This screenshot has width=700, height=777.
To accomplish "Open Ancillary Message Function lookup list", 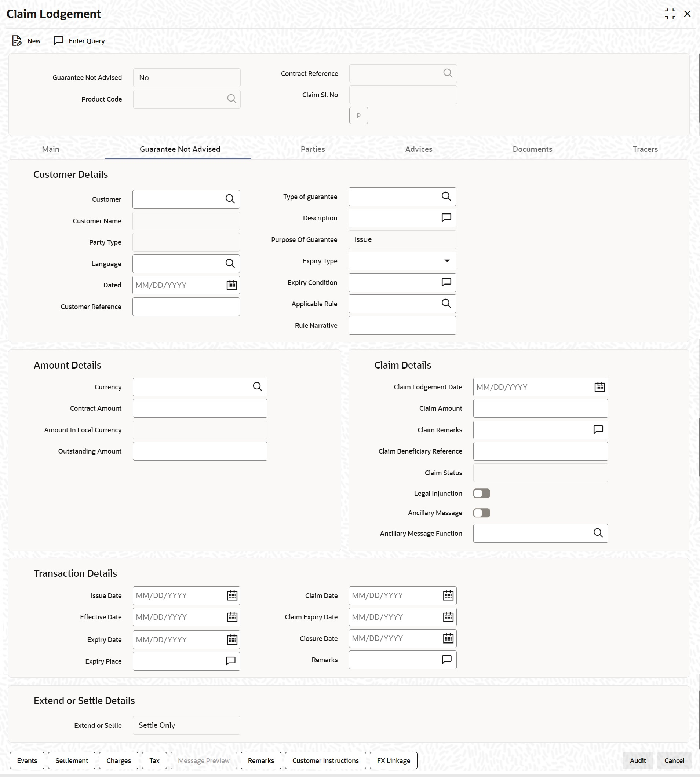I will click(598, 533).
